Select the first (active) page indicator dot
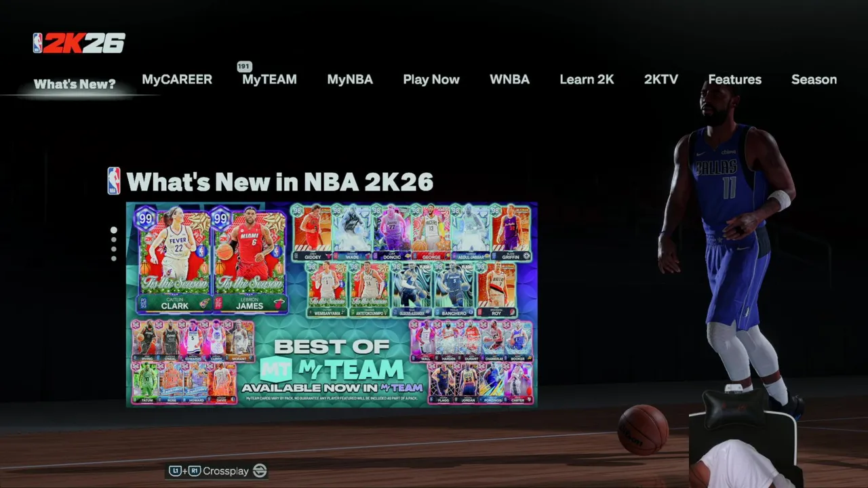 pos(113,230)
